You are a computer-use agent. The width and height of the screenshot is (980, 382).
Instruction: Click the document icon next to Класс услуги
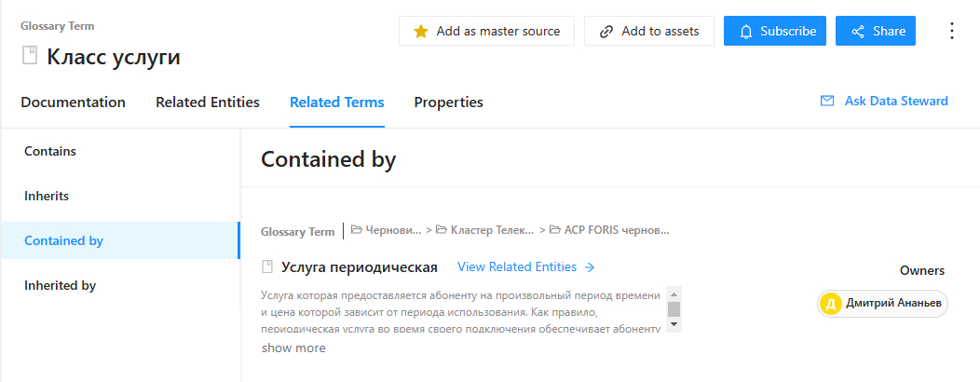[x=30, y=56]
